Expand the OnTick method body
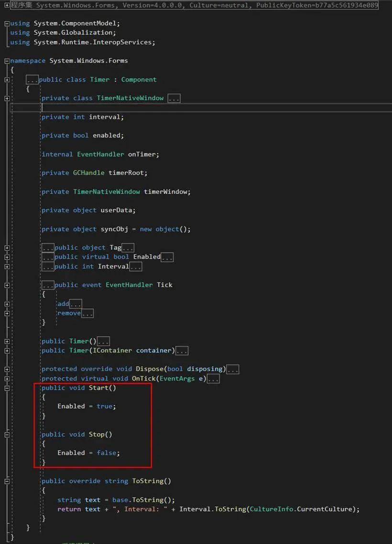The height and width of the screenshot is (544, 392). pos(213,378)
